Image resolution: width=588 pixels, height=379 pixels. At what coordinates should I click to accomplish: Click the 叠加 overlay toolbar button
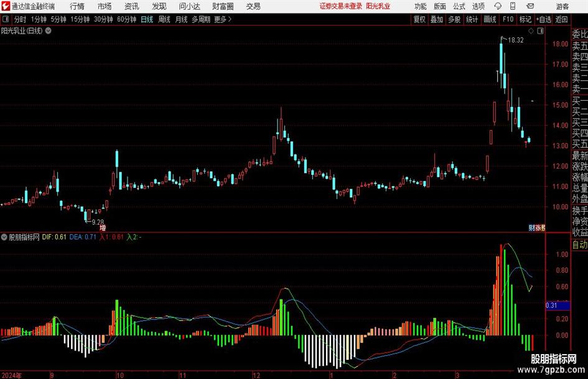[x=437, y=19]
